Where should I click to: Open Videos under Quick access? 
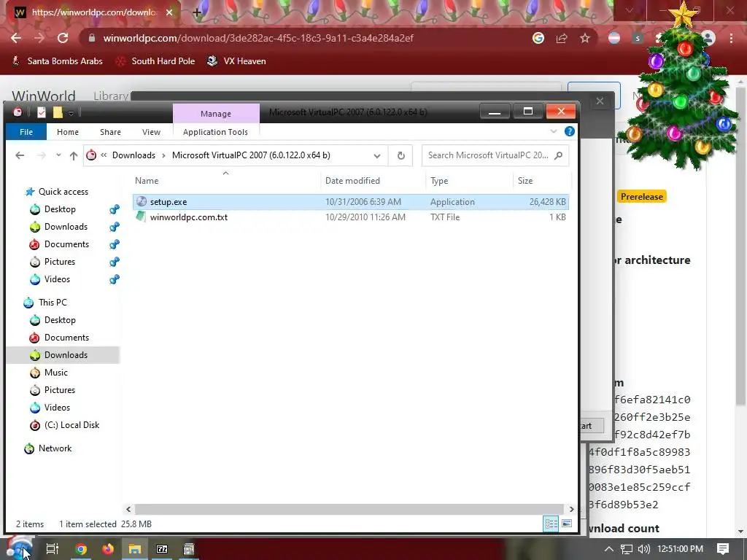coord(57,279)
